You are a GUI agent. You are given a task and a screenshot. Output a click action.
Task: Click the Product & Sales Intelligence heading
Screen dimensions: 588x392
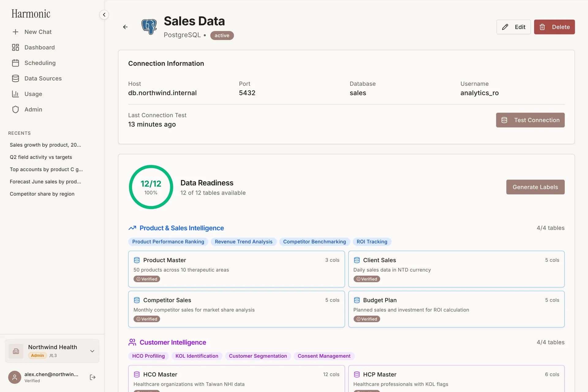pos(182,228)
